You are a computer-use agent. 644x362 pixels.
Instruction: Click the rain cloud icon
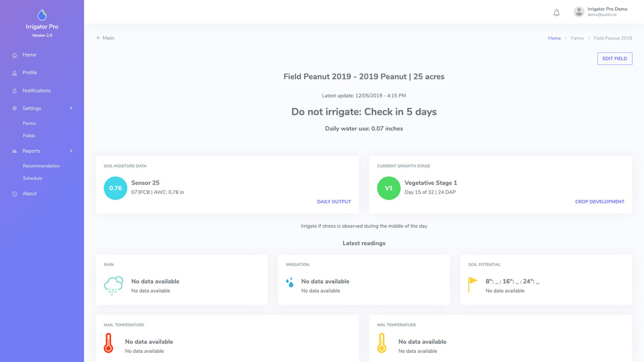point(113,286)
